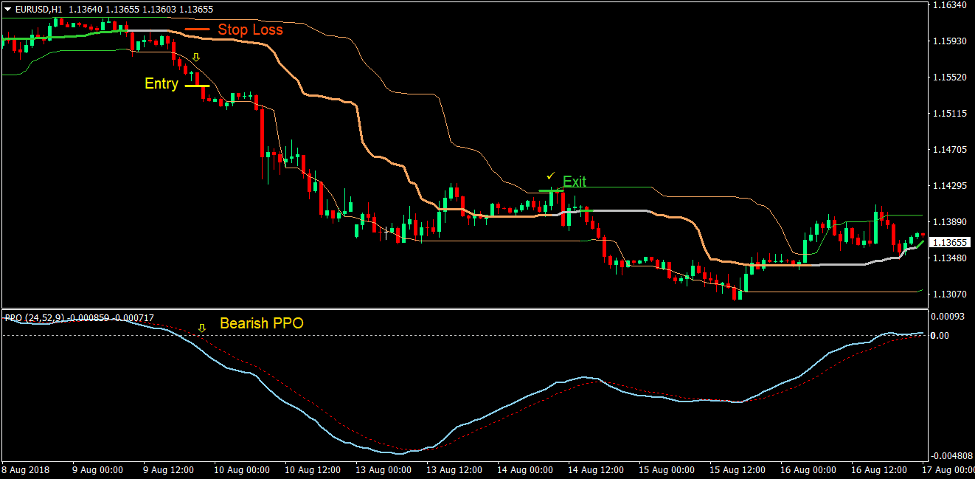Click the 13 Aug 00:00 time label
Screen dimensions: 977x479
point(384,469)
